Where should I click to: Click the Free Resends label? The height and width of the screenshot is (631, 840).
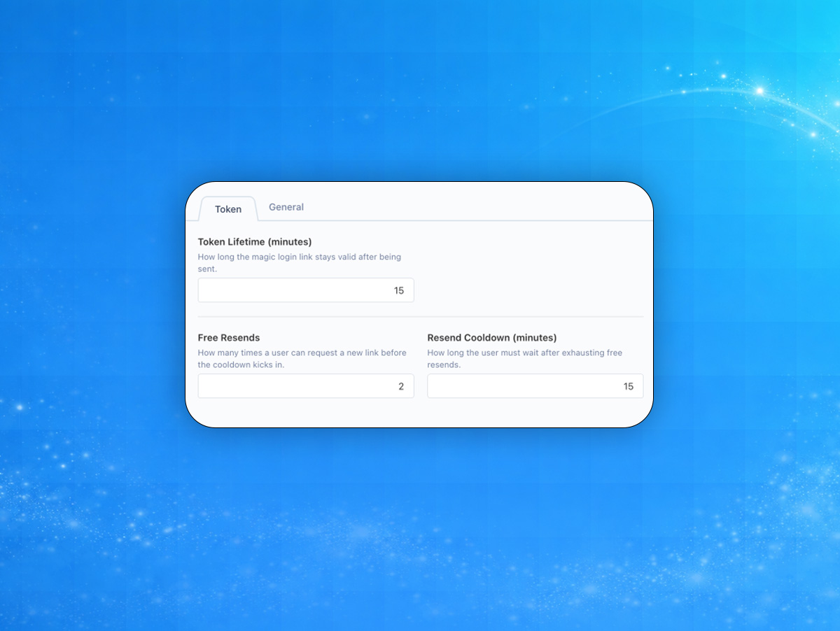click(229, 338)
